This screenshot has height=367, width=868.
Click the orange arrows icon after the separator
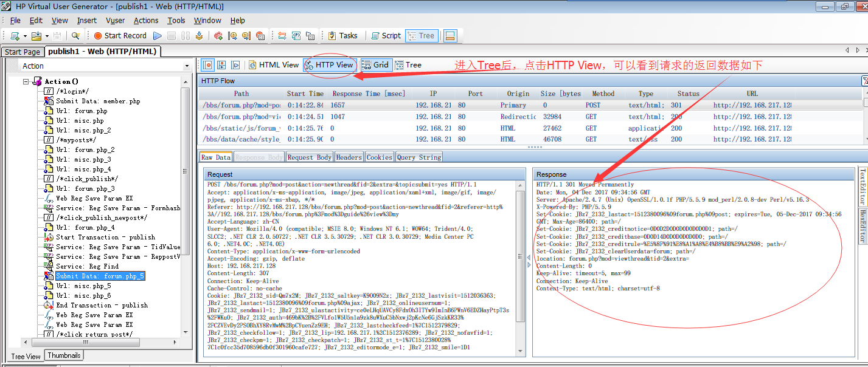click(282, 36)
